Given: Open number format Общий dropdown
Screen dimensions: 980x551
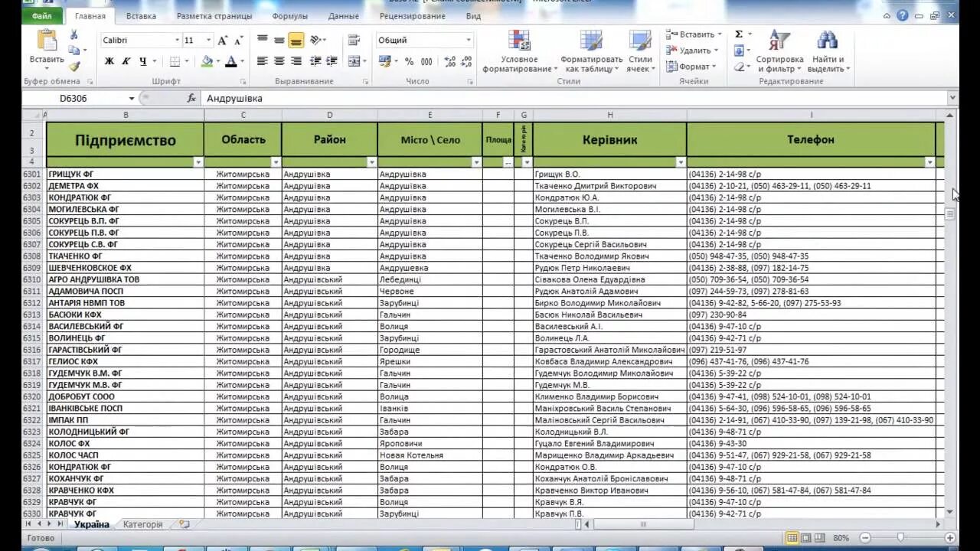Looking at the screenshot, I should click(x=469, y=41).
